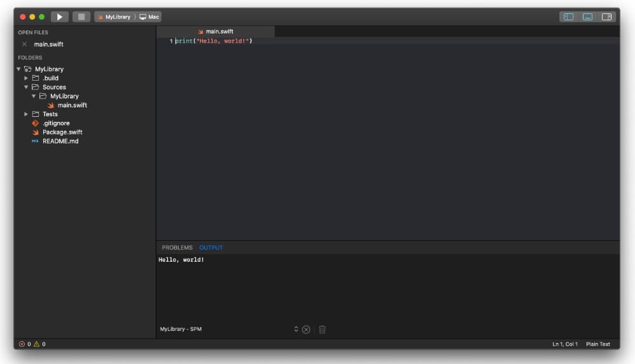The width and height of the screenshot is (635, 364).
Task: Close main.swift in Open Files list
Action: coord(24,44)
